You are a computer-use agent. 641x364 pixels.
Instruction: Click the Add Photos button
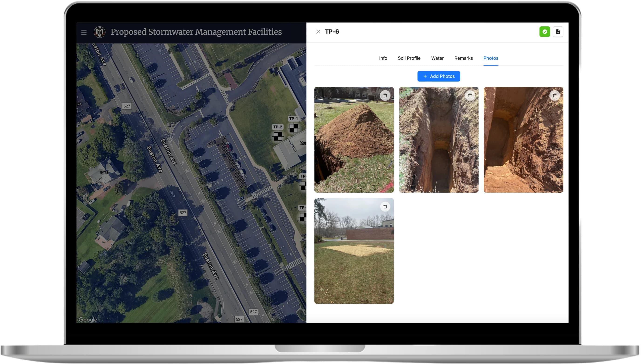(x=438, y=76)
